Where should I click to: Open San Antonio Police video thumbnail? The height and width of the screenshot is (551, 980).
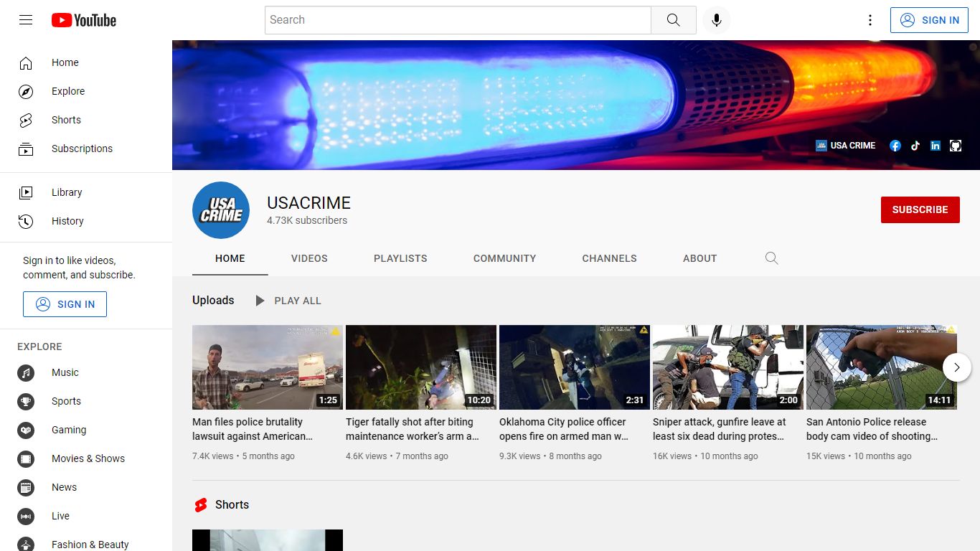point(882,367)
